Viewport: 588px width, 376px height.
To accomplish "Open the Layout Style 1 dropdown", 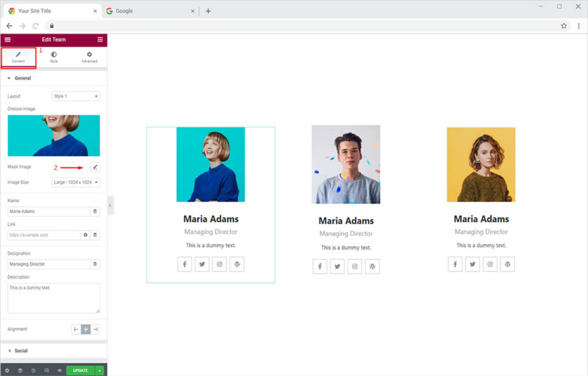I will pyautogui.click(x=76, y=96).
